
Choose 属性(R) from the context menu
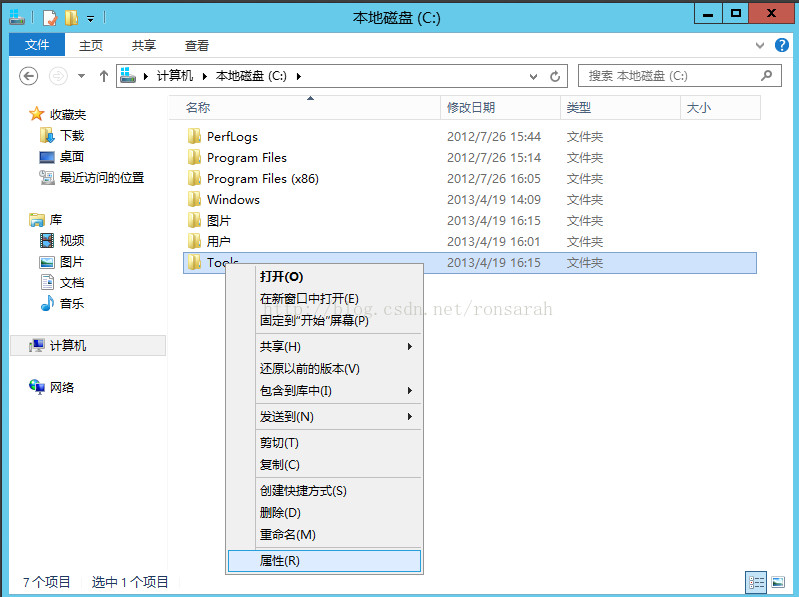point(324,560)
